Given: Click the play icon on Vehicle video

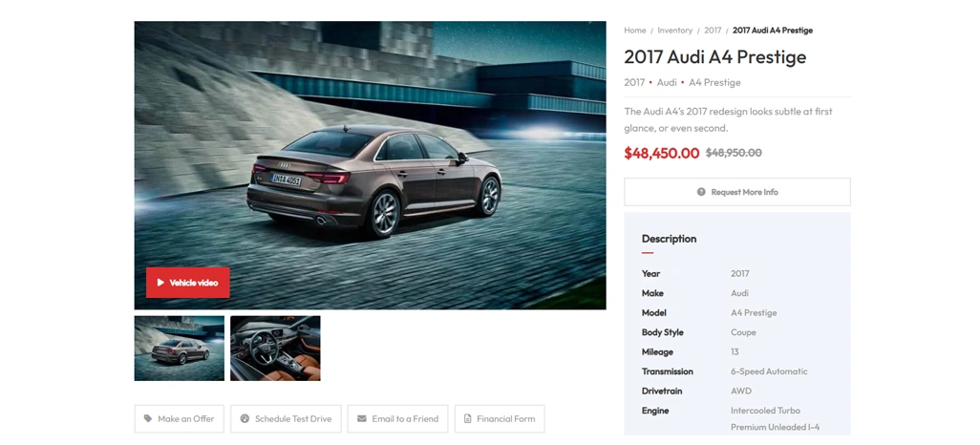Looking at the screenshot, I should [x=160, y=283].
